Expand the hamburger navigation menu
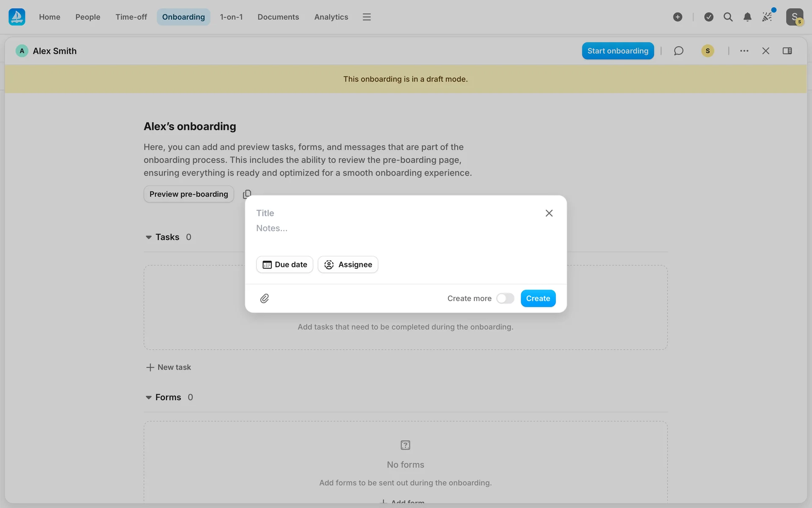This screenshot has width=812, height=508. click(367, 17)
